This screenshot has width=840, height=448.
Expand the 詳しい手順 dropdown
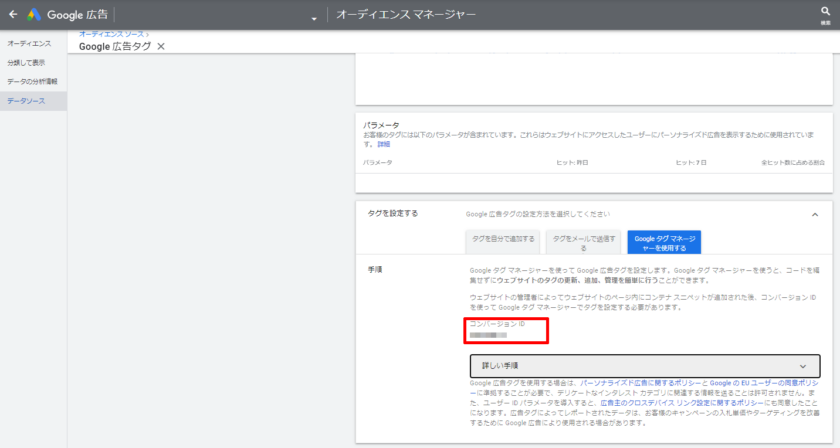coord(645,366)
